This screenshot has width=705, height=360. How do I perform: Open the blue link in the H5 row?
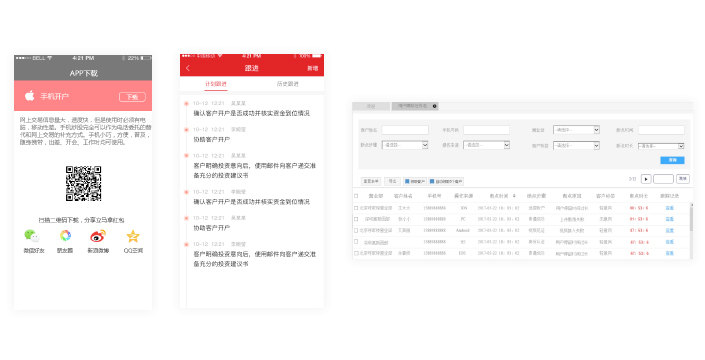click(669, 242)
